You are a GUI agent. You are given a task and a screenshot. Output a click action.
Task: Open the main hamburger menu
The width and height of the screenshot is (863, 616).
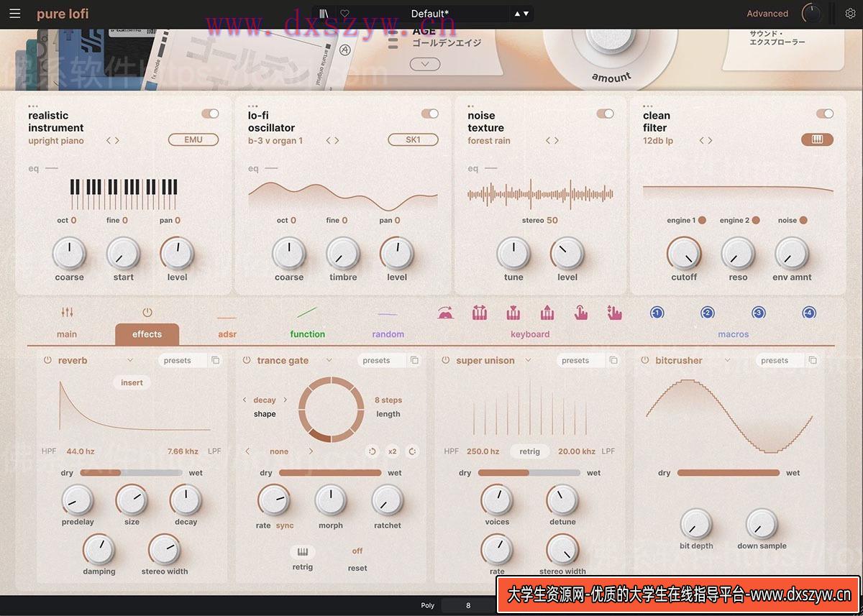click(15, 14)
